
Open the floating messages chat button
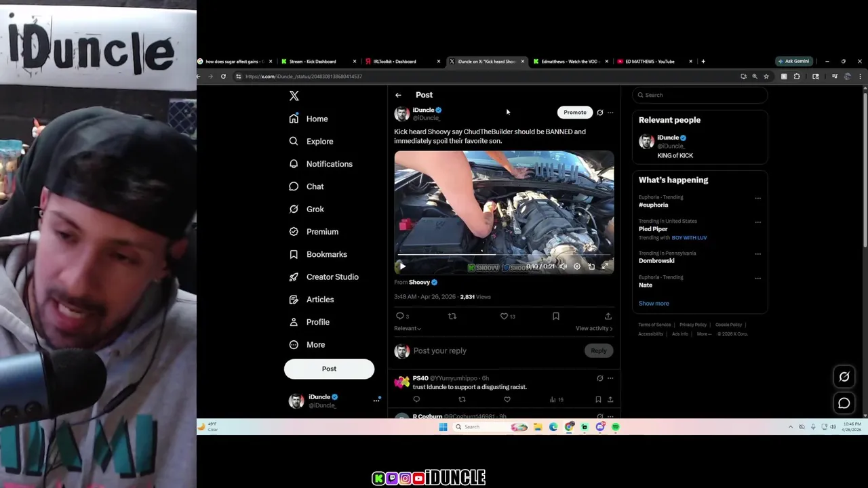[844, 403]
